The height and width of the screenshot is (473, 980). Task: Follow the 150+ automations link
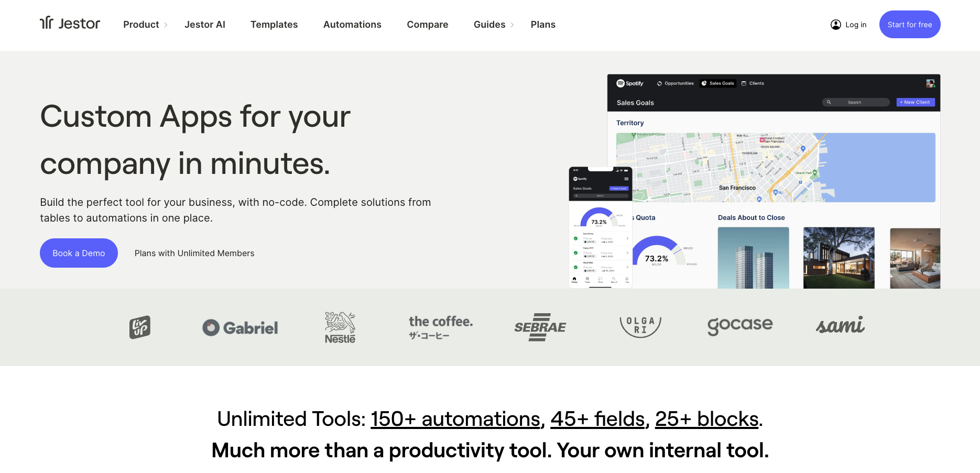coord(455,419)
